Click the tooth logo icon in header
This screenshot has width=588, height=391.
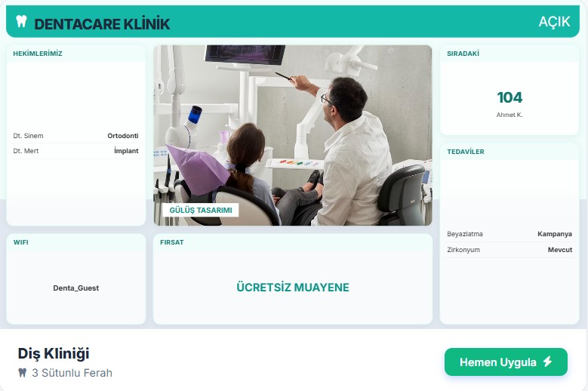point(21,21)
